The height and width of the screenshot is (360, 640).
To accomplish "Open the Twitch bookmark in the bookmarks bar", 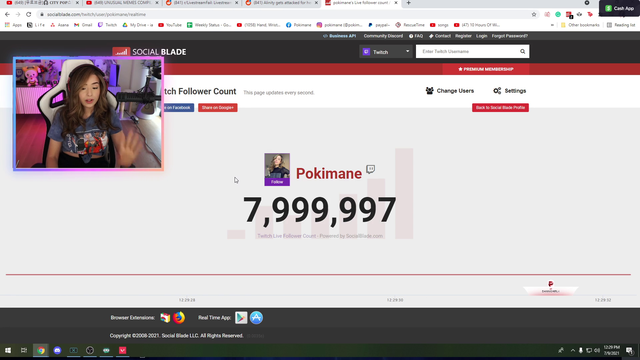I will point(107,25).
